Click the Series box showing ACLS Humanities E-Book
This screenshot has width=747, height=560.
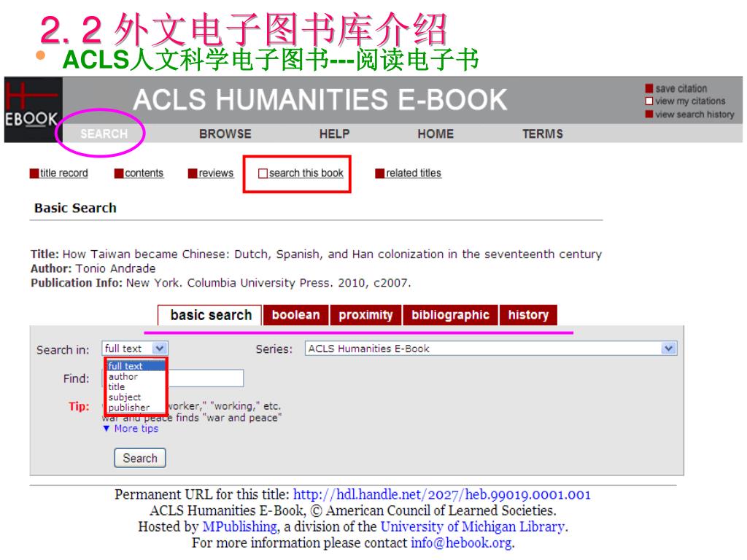click(491, 349)
